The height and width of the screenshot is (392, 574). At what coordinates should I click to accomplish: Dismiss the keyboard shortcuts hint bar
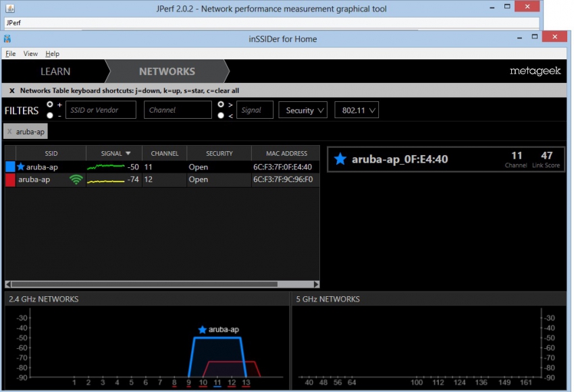[11, 90]
